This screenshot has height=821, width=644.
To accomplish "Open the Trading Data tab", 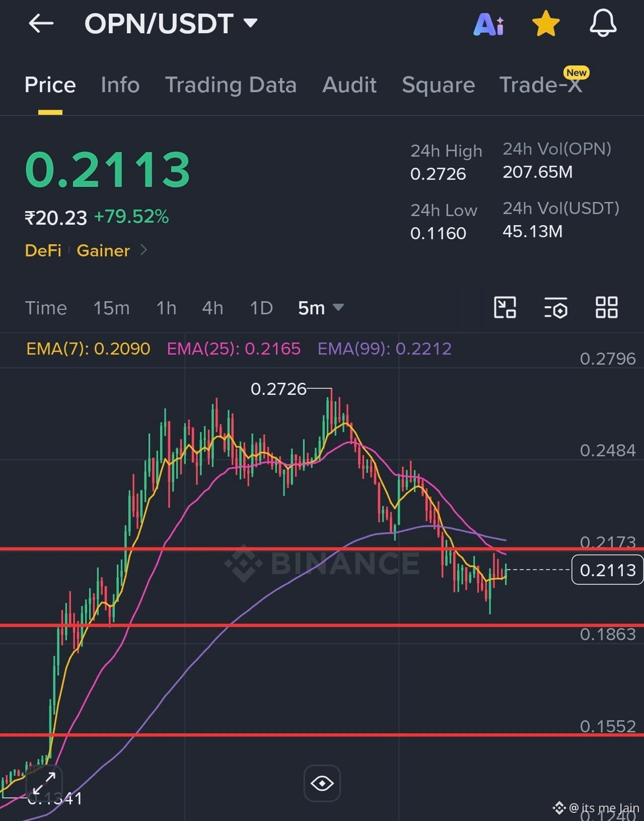I will pyautogui.click(x=231, y=85).
